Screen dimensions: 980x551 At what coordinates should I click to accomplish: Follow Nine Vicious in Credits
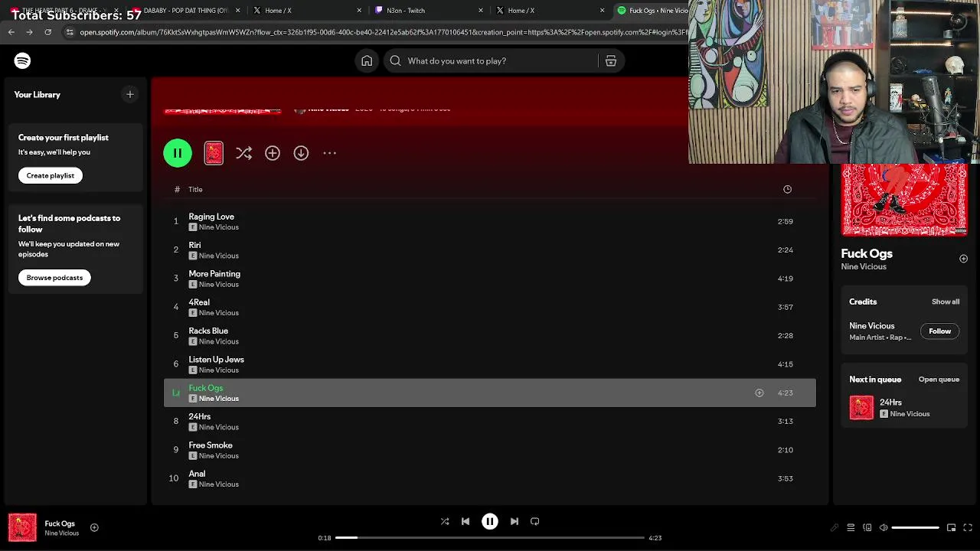[939, 331]
